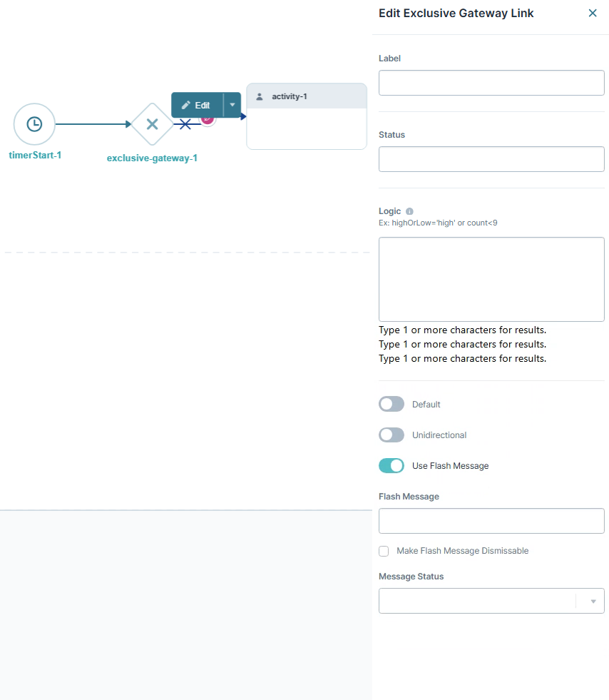Click the pencil icon inside the Edit button

[x=185, y=105]
